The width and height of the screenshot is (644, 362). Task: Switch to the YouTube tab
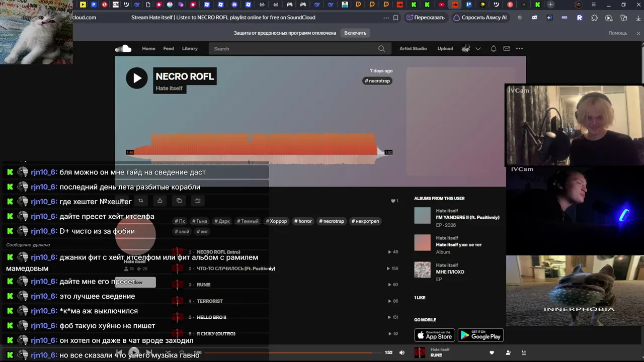(x=441, y=5)
